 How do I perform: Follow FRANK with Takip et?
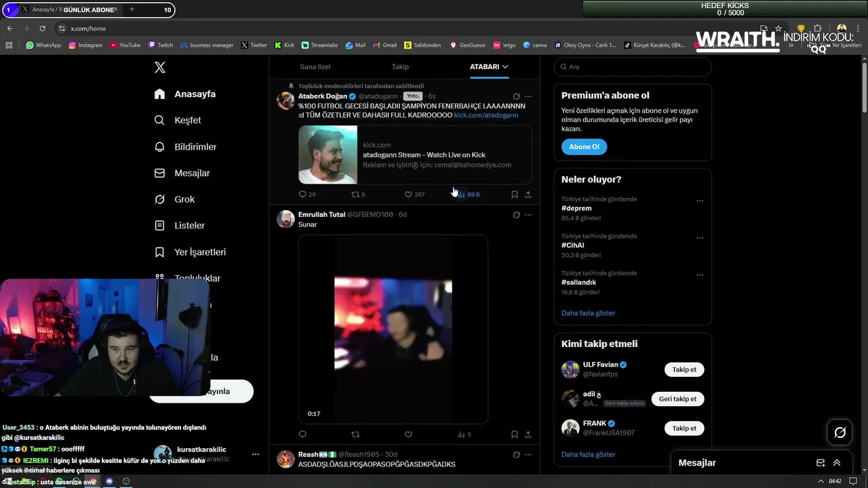pos(684,428)
